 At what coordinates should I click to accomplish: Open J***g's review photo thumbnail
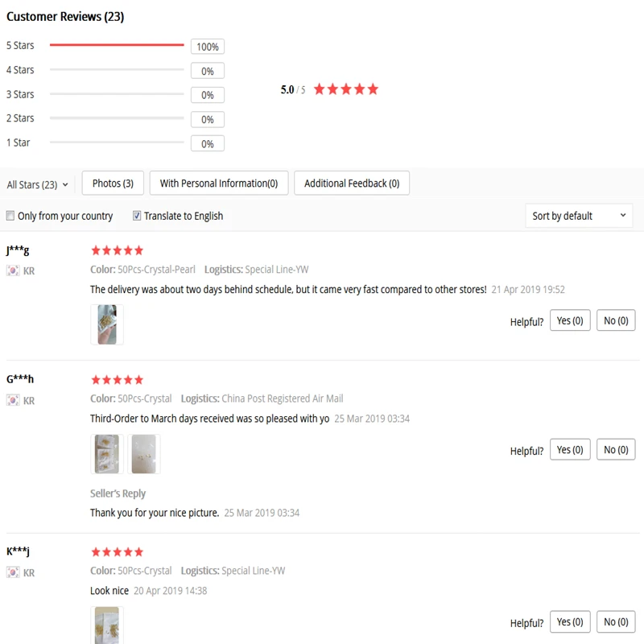point(107,324)
